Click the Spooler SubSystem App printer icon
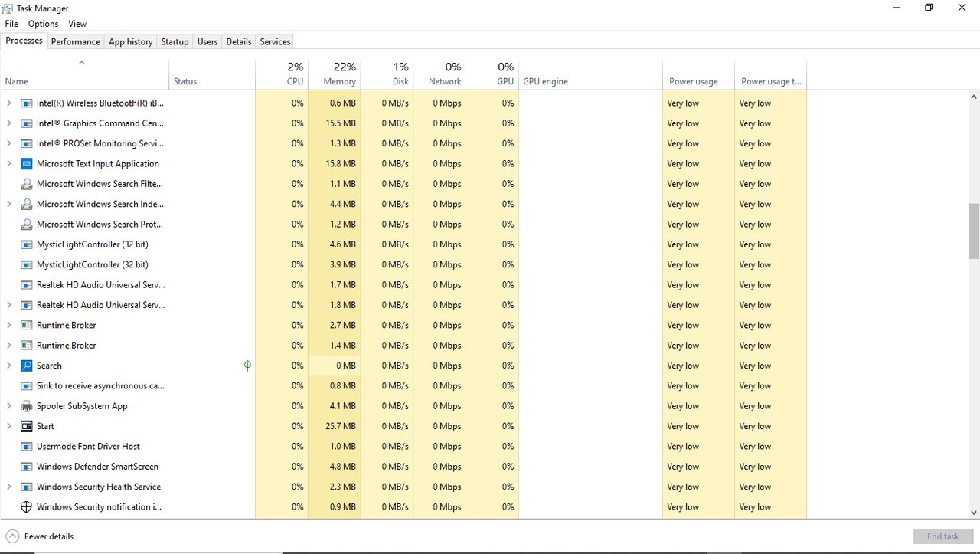 click(x=27, y=406)
